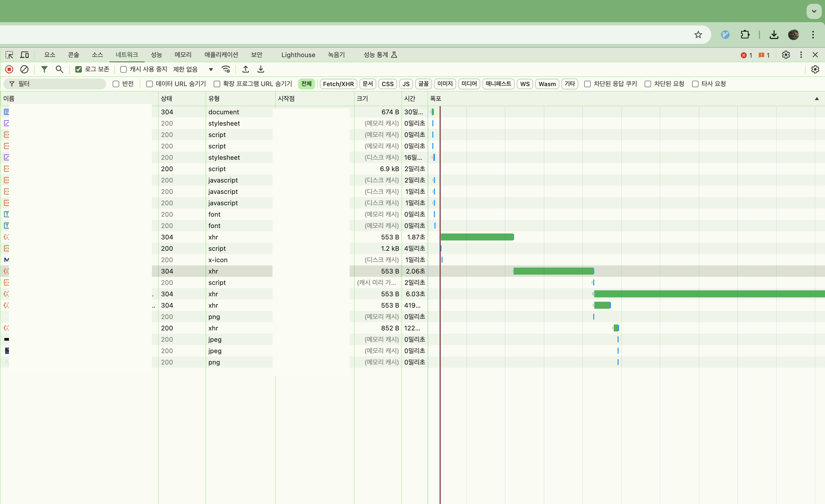The height and width of the screenshot is (504, 825).
Task: Click the 6.03초 xhr waterfall bar
Action: (703, 294)
